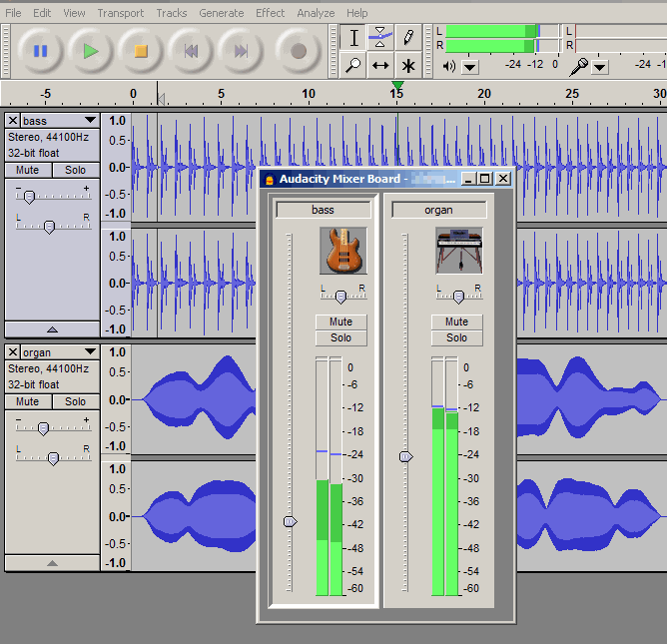Click the green playhead marker on the timeline
The width and height of the screenshot is (667, 644).
click(397, 86)
